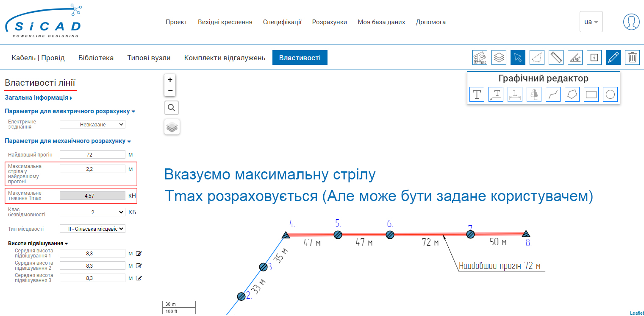644x316 pixels.
Task: Edit Середня висота підвішування 3 icon
Action: coord(139,278)
